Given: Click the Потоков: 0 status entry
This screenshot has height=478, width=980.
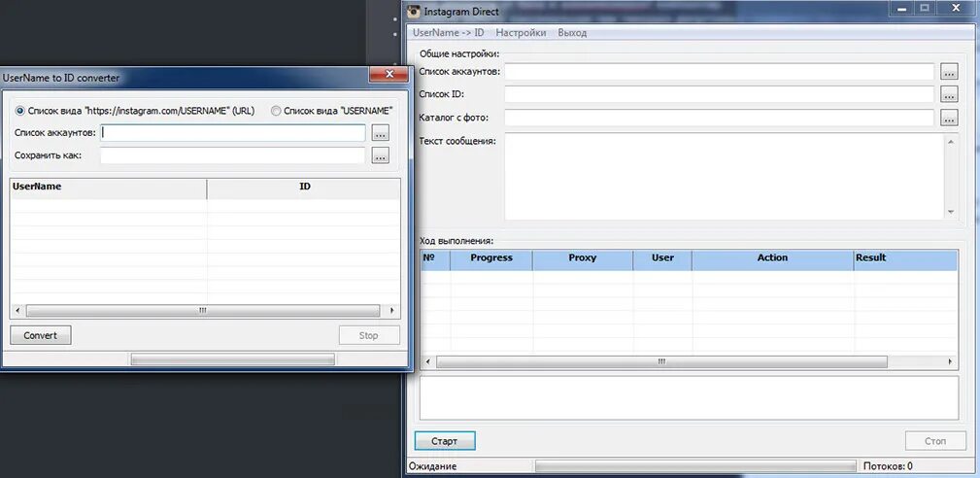Looking at the screenshot, I should pyautogui.click(x=888, y=466).
